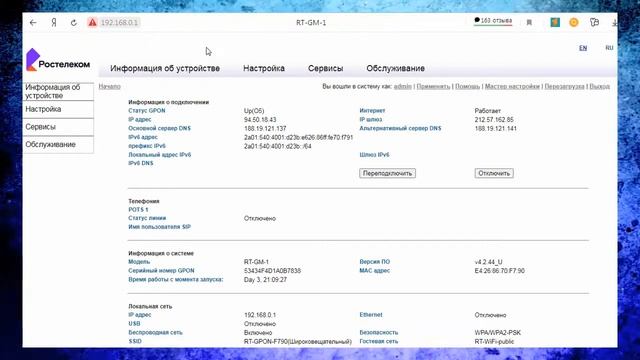Select sidebar item Сервисы
This screenshot has width=640, height=360.
coord(58,127)
